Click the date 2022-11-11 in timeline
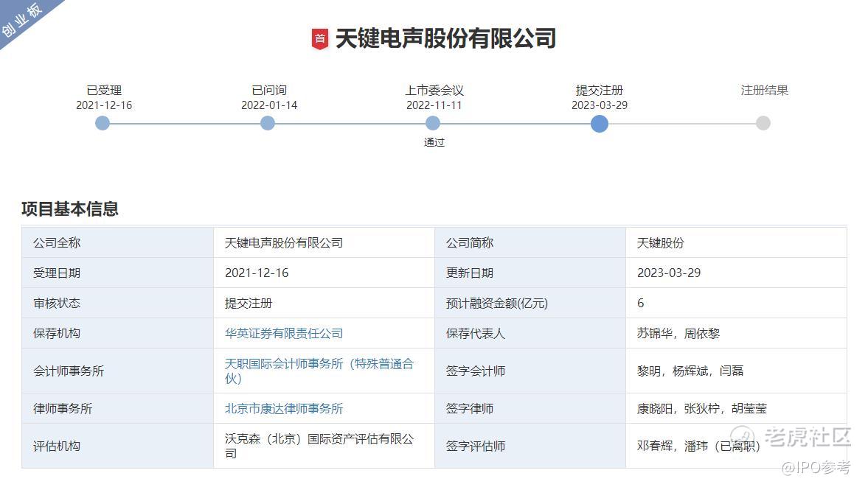The width and height of the screenshot is (868, 487). click(x=434, y=105)
